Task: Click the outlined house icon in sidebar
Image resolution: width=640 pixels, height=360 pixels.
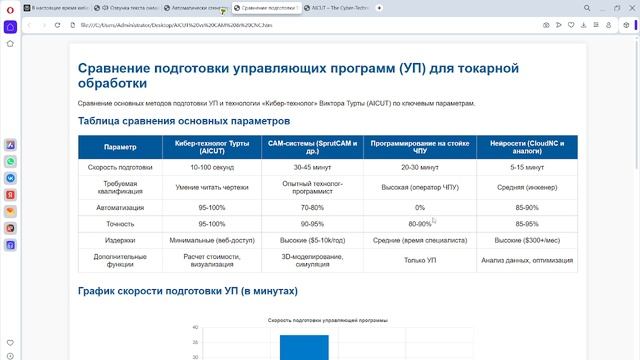Action: (x=10, y=44)
